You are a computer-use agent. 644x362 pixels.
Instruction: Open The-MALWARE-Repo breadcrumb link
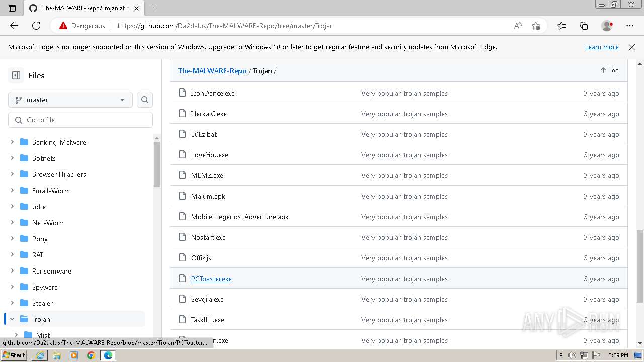(x=212, y=71)
